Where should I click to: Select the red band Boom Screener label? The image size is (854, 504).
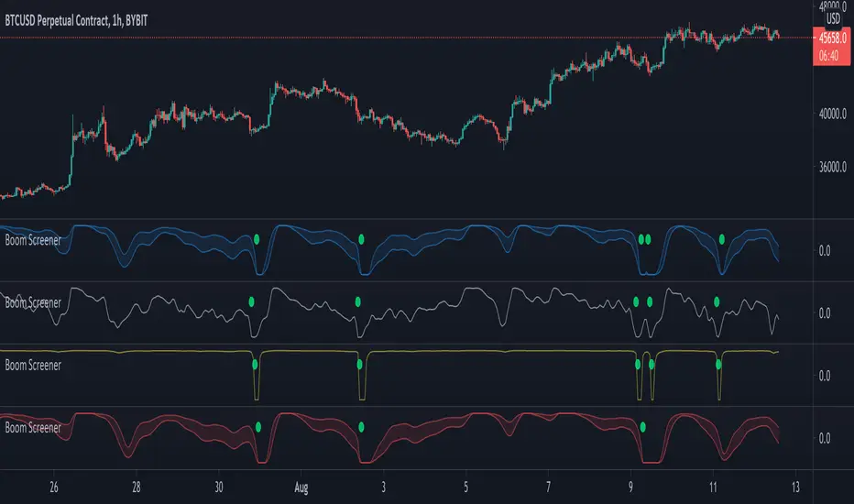[33, 428]
